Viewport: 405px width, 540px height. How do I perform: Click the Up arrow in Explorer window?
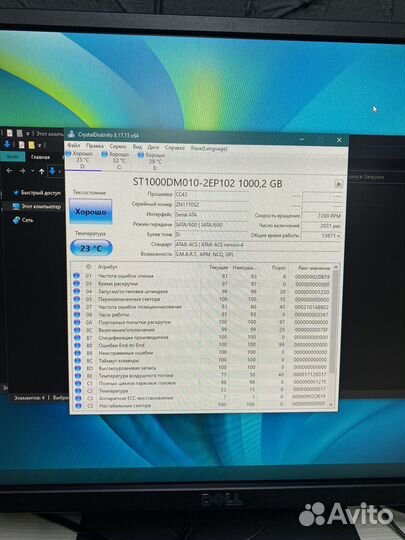pos(42,171)
